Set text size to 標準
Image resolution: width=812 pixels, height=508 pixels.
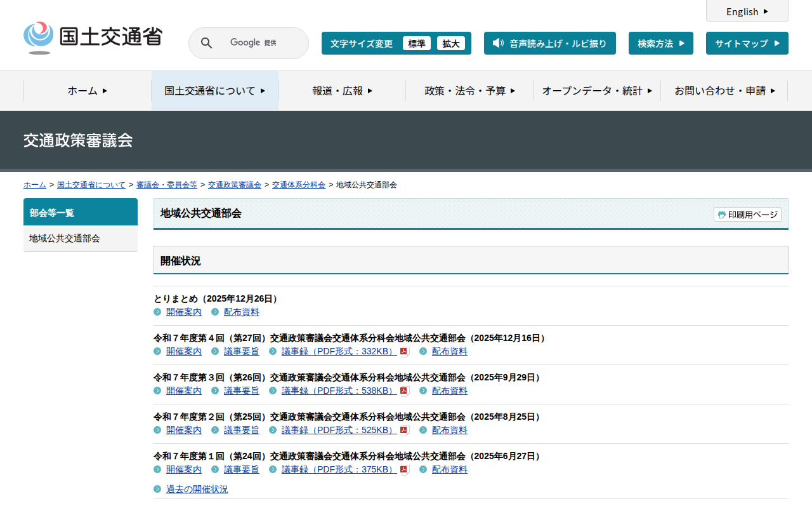pos(416,43)
